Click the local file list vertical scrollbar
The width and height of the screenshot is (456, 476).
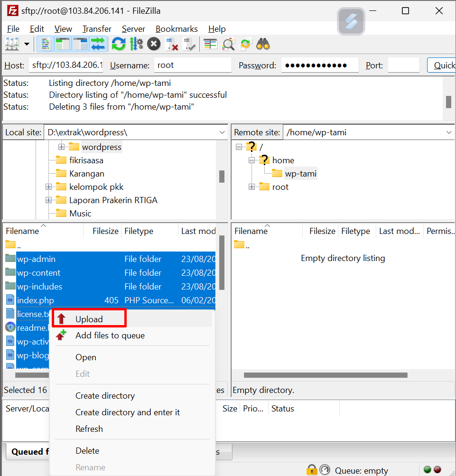222,262
